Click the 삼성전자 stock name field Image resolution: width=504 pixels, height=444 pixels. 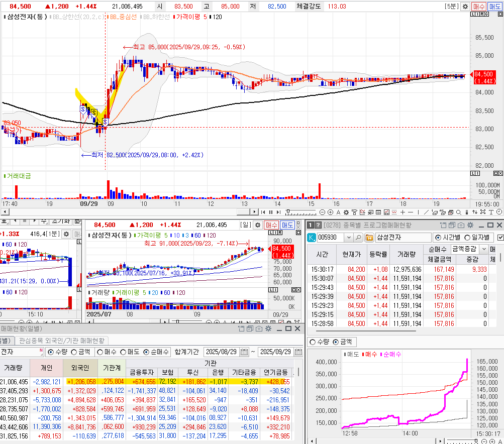pos(403,238)
